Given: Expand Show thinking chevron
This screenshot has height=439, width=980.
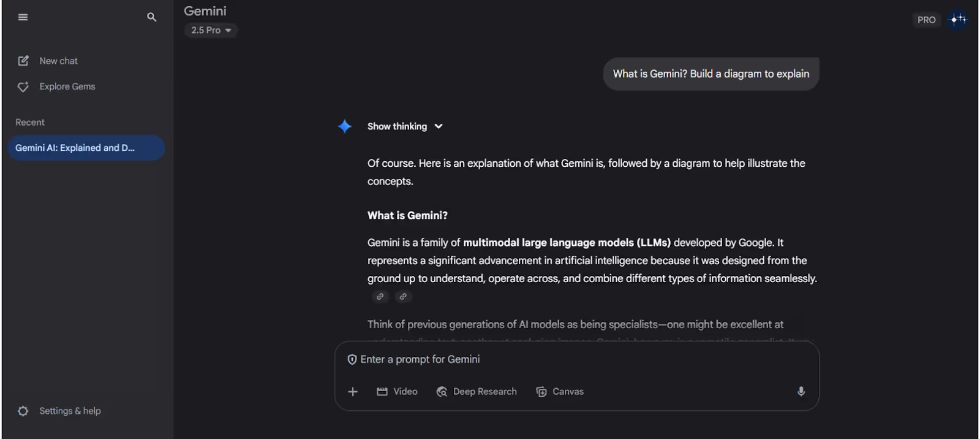Looking at the screenshot, I should pyautogui.click(x=439, y=126).
